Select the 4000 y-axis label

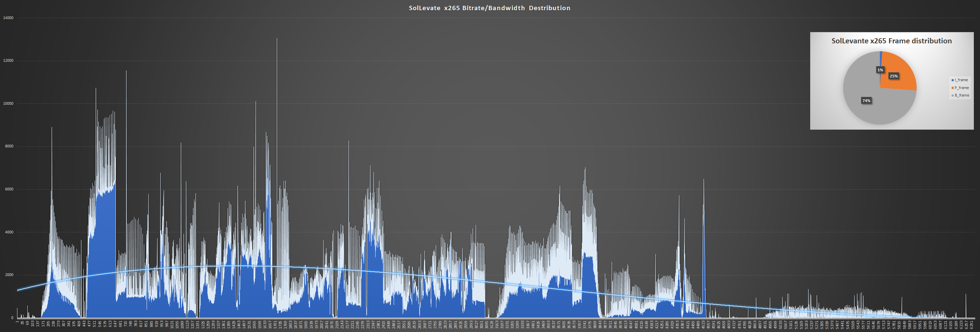(9, 232)
